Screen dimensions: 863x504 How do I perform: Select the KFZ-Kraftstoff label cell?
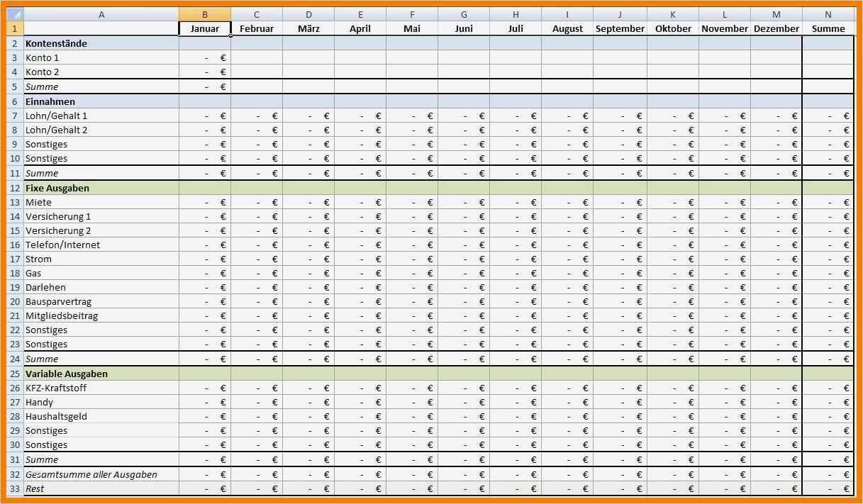pyautogui.click(x=101, y=387)
